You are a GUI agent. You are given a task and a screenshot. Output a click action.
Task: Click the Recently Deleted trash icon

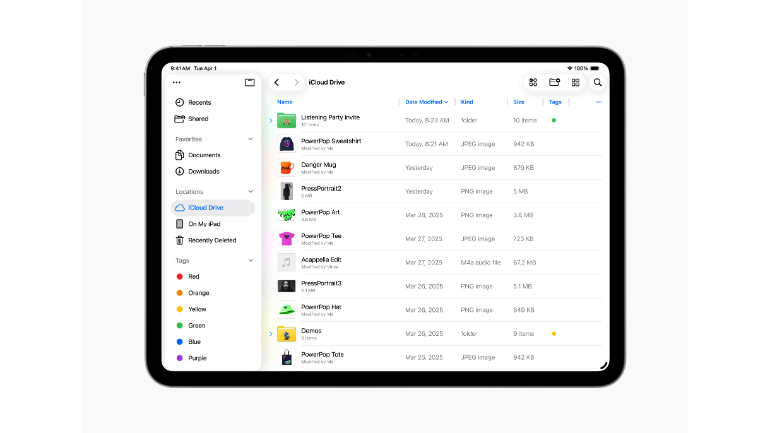click(180, 240)
